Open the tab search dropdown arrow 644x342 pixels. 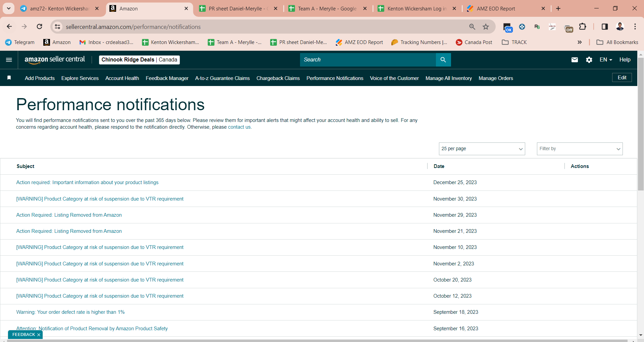[9, 8]
